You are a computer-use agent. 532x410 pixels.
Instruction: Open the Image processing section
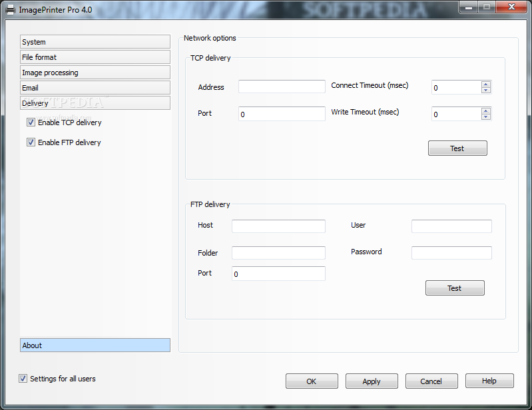point(95,73)
